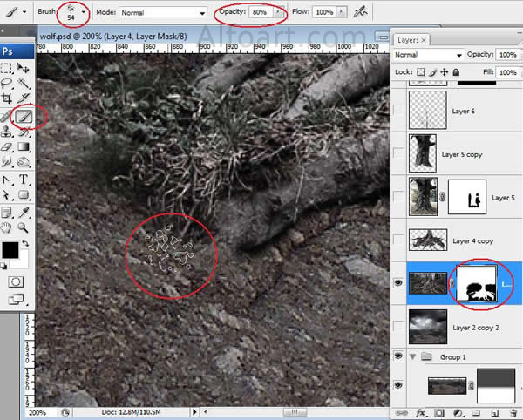Select the Crop tool
Viewport: 523px width, 420px height.
click(7, 99)
